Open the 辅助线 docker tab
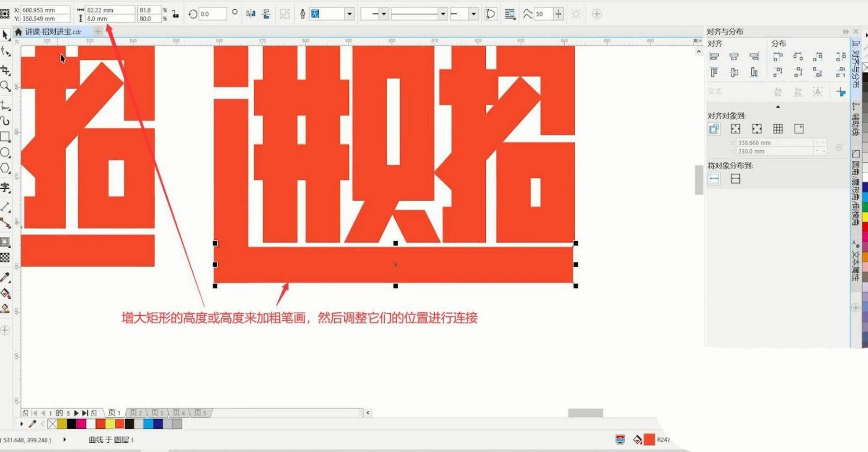Screen dimensions: 868x452 (x=856, y=119)
